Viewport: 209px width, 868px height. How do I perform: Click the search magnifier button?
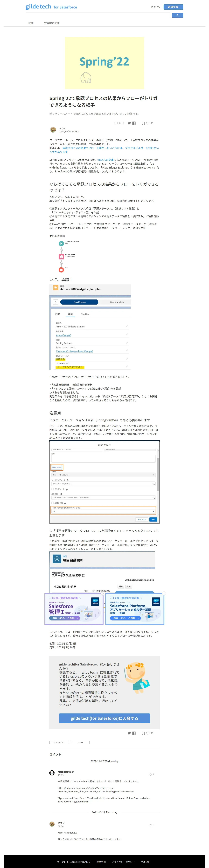click(177, 15)
